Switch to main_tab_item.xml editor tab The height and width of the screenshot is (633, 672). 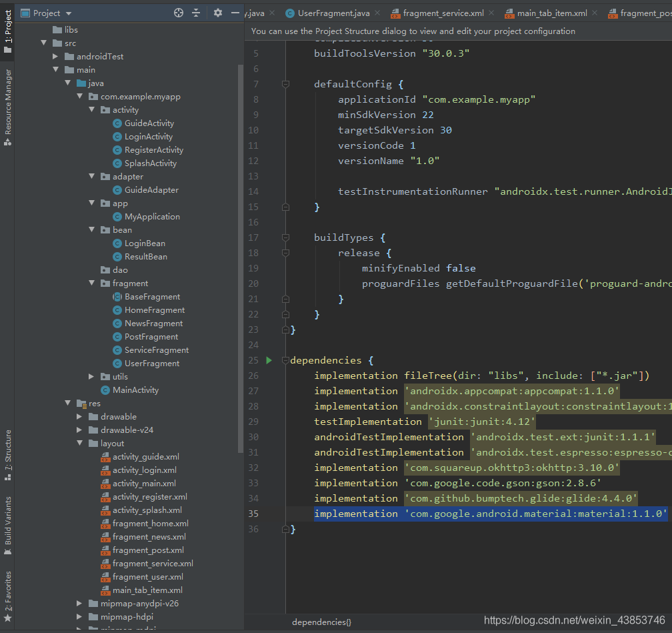click(551, 13)
